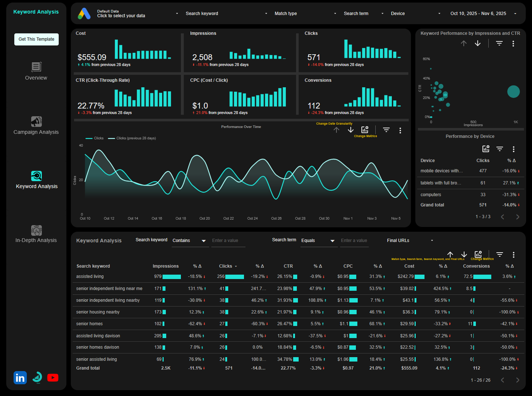Toggle sort order on the Clicks column header
Screen dimensions: 532x396
[227, 266]
